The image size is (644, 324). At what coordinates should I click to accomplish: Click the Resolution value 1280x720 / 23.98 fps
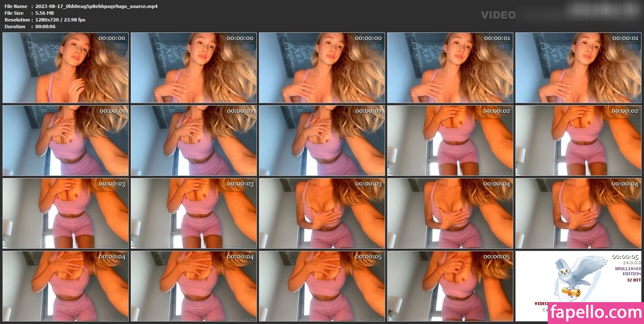60,20
